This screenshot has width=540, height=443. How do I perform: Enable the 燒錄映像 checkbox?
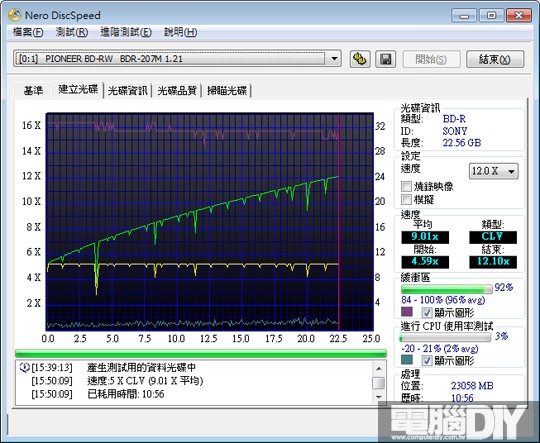click(406, 187)
